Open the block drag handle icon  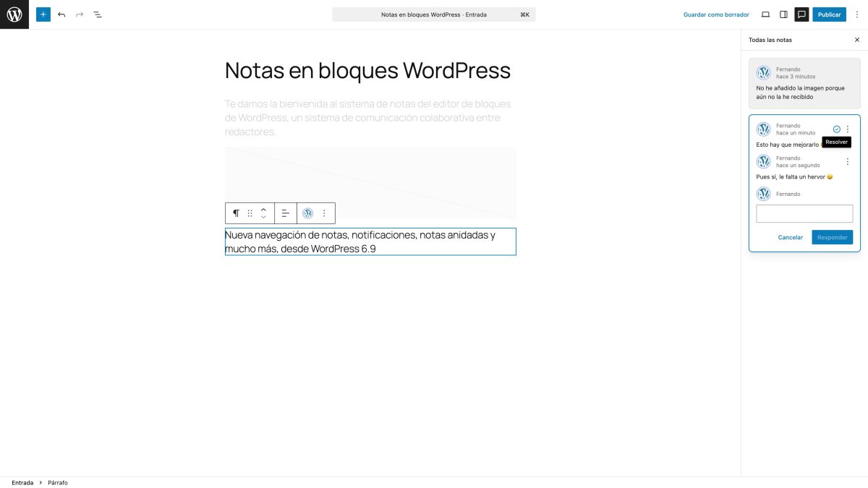(x=250, y=213)
